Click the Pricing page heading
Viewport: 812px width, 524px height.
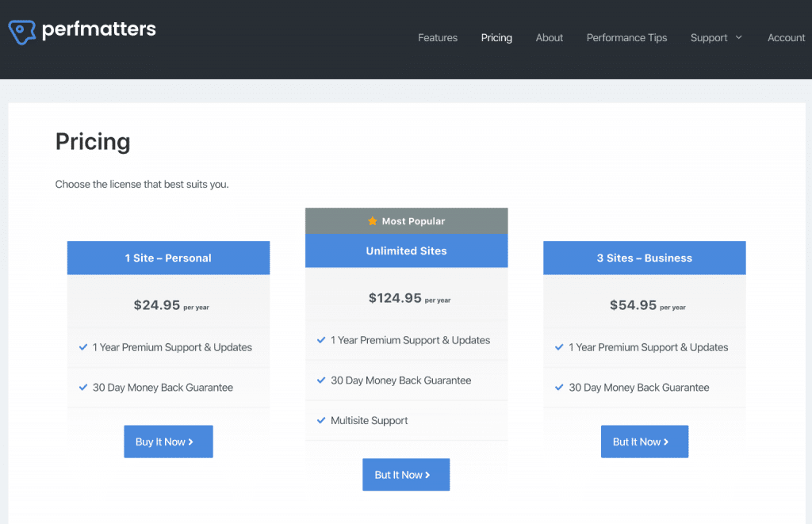point(93,142)
